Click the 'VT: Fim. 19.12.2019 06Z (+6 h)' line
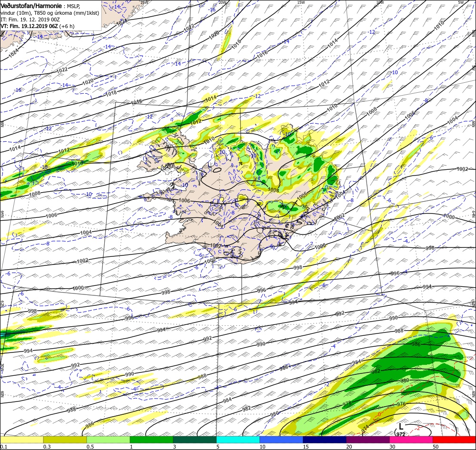This screenshot has width=476, height=450. coord(37,26)
